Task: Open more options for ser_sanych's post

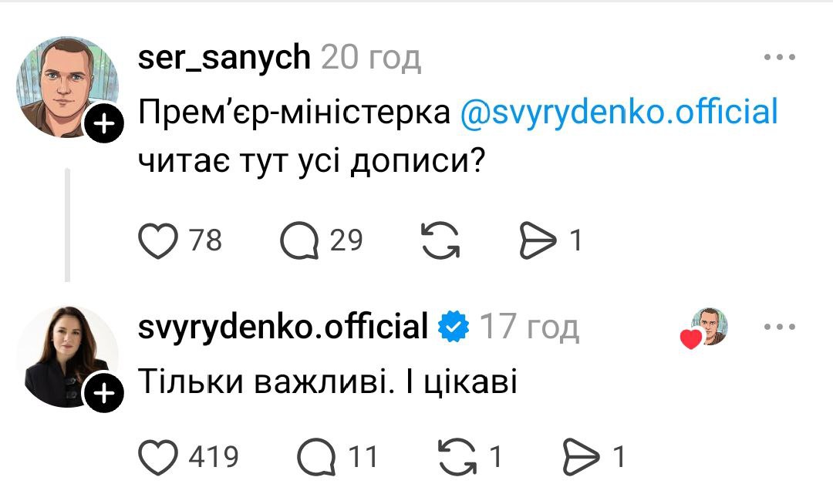Action: (x=779, y=58)
